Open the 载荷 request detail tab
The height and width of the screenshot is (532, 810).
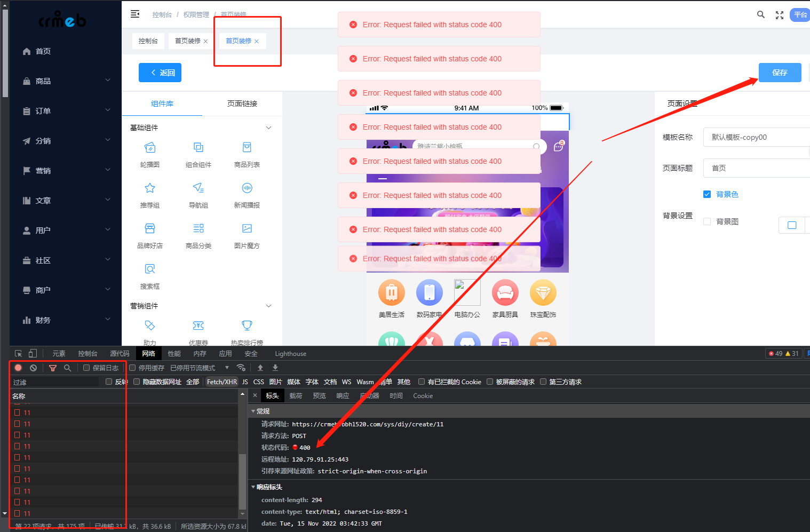296,396
